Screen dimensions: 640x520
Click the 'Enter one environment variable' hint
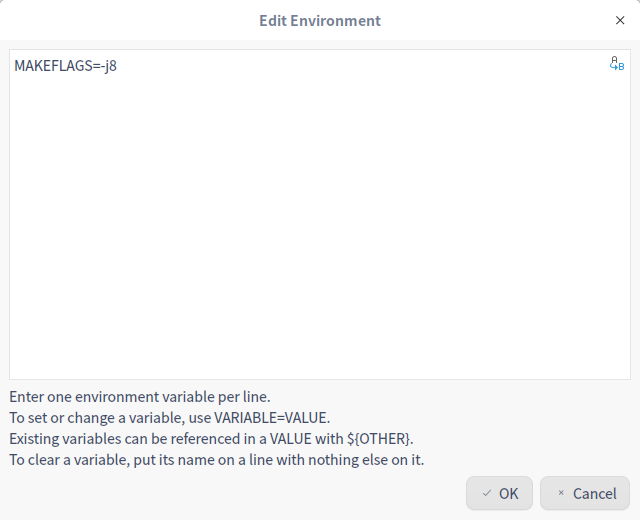click(x=139, y=396)
